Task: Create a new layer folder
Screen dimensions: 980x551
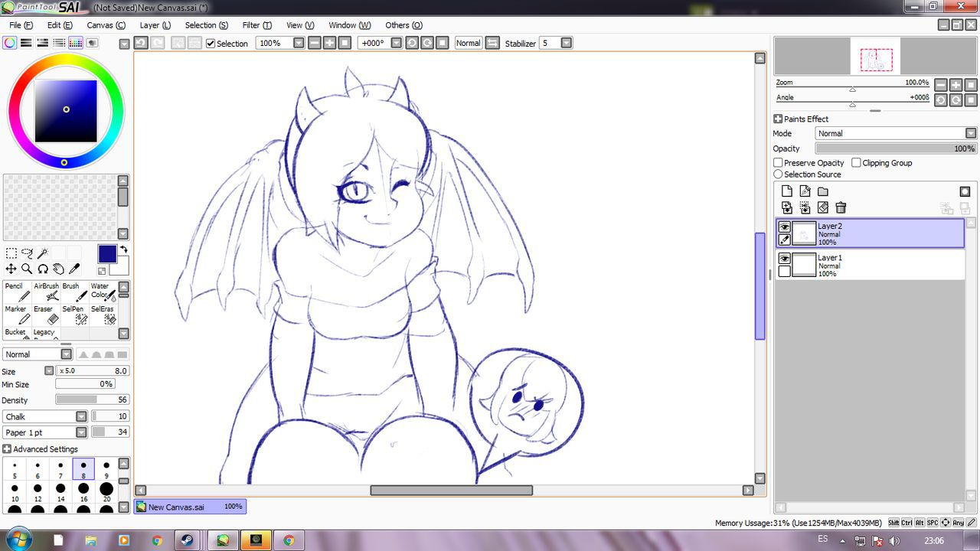Action: pos(823,191)
